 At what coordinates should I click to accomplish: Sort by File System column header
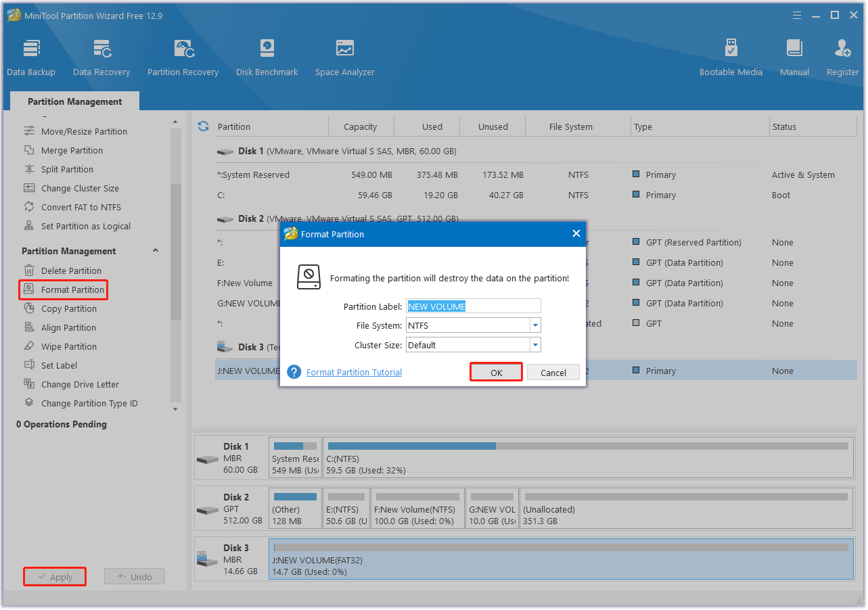tap(578, 126)
